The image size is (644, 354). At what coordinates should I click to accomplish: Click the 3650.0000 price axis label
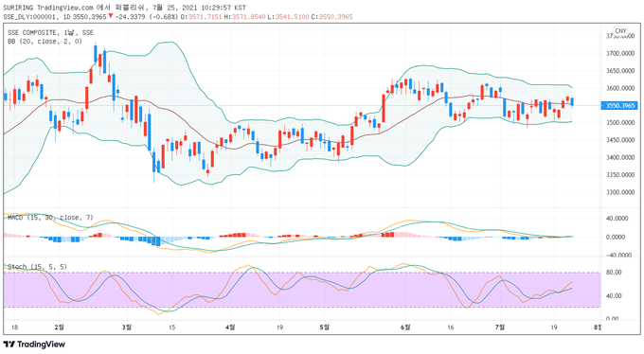pos(620,71)
